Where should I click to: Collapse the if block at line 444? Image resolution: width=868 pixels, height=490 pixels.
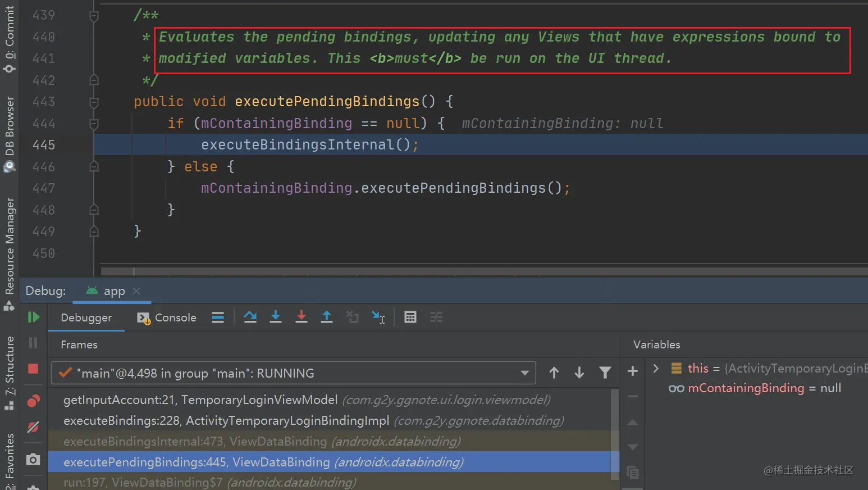[x=94, y=123]
